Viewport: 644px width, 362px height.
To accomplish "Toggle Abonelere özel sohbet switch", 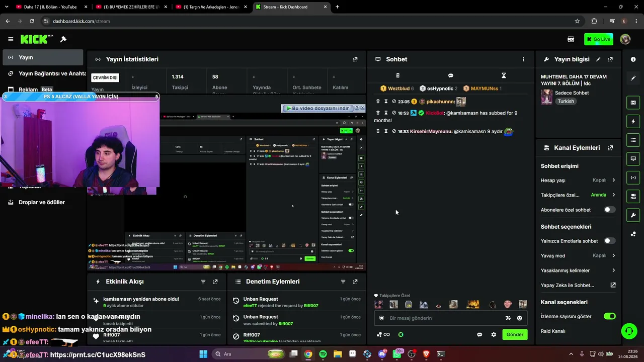I will pos(609,210).
